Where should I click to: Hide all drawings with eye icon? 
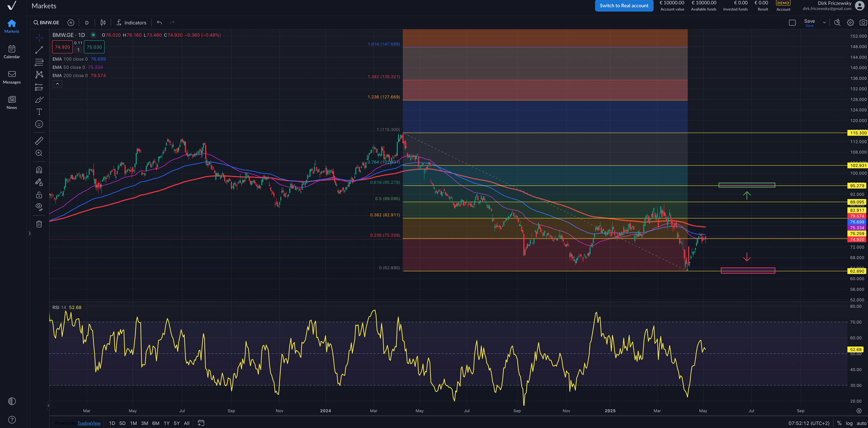coord(39,207)
